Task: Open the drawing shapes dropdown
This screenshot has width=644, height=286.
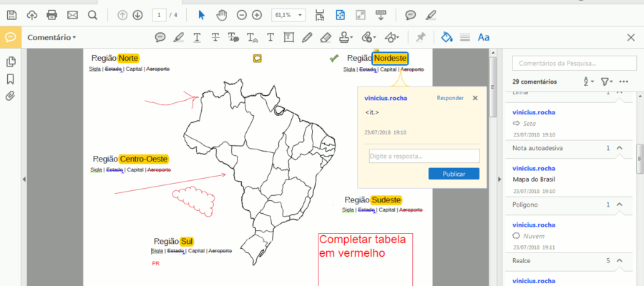Action: pyautogui.click(x=392, y=37)
